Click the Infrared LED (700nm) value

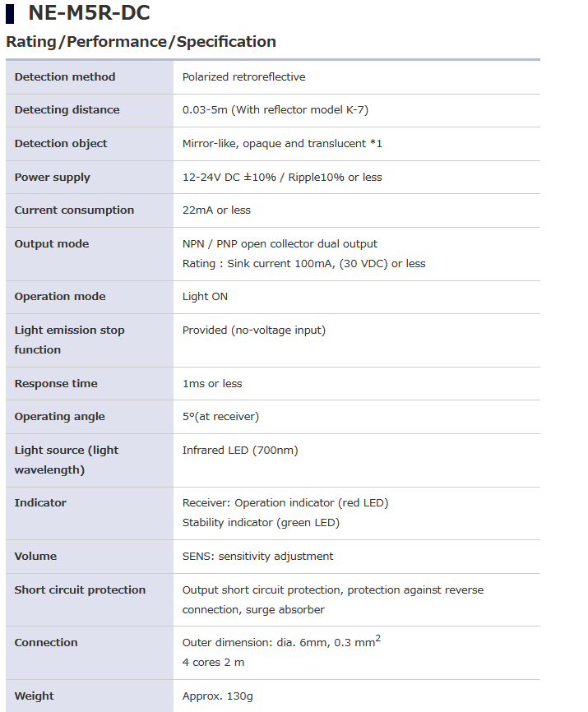[240, 451]
